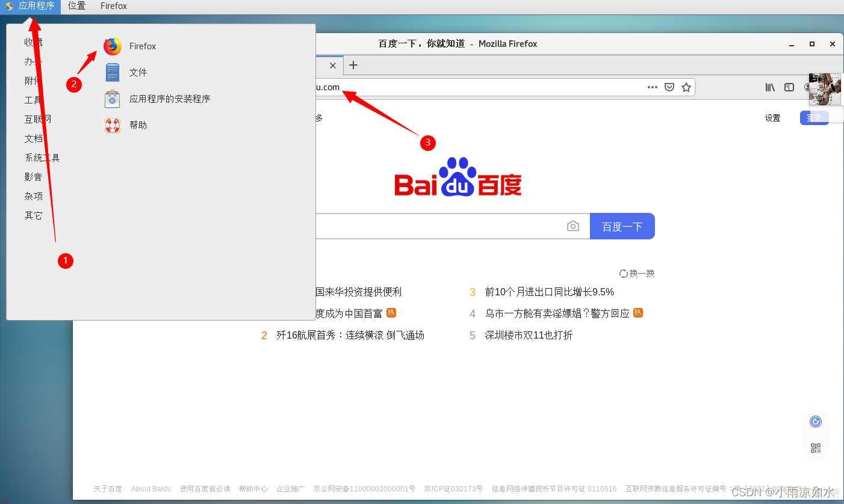The width and height of the screenshot is (844, 504).
Task: Open 文件 file manager entry
Action: [x=126, y=72]
